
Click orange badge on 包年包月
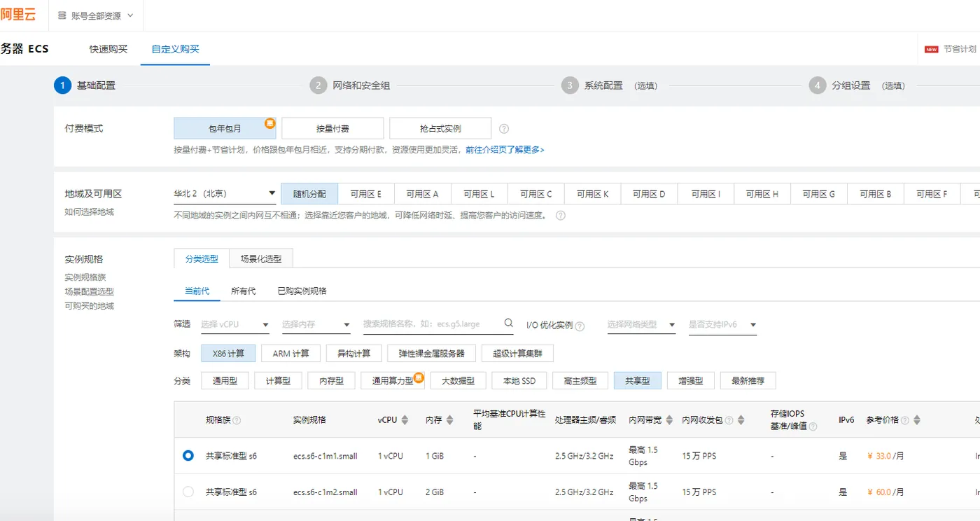coord(270,123)
